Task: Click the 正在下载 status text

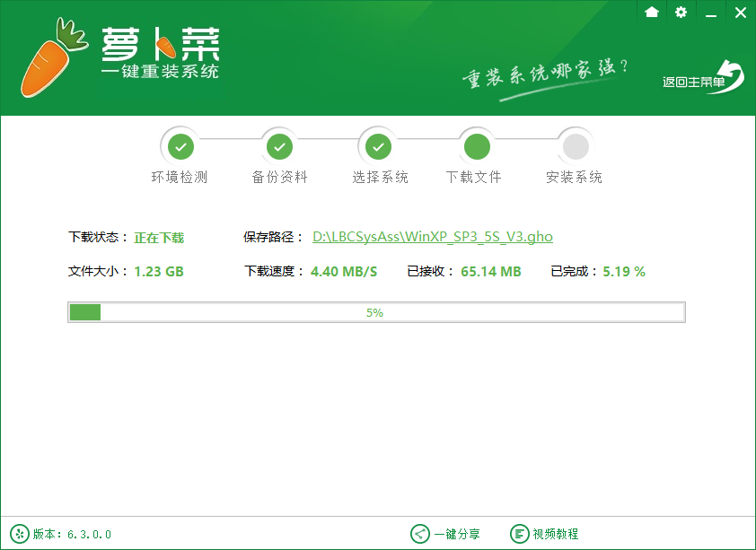Action: coord(159,238)
